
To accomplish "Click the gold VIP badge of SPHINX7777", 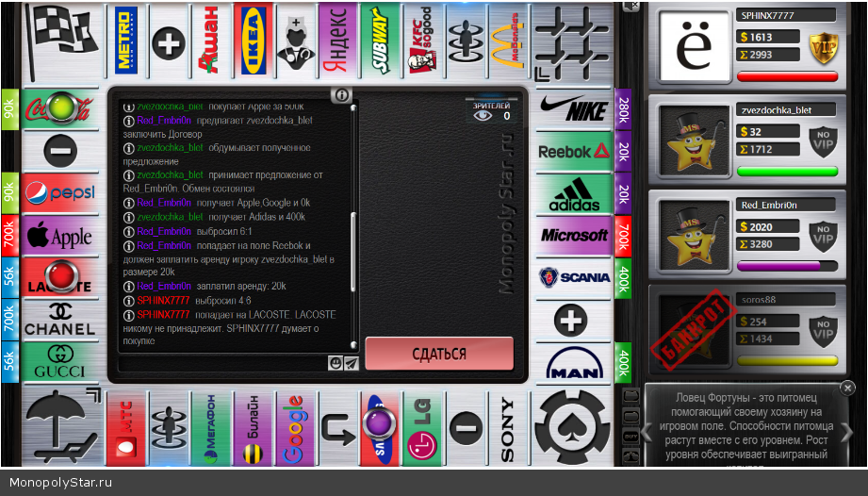I will [x=823, y=48].
